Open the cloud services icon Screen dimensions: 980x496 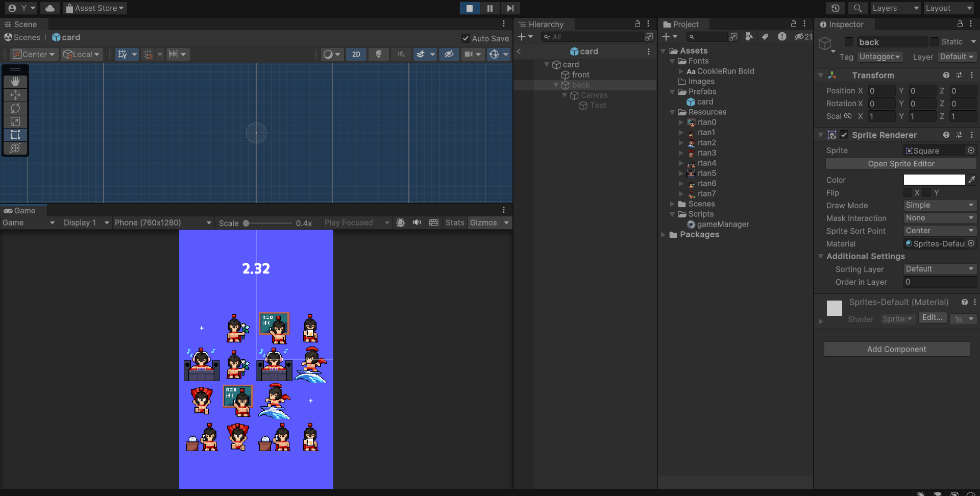click(50, 8)
